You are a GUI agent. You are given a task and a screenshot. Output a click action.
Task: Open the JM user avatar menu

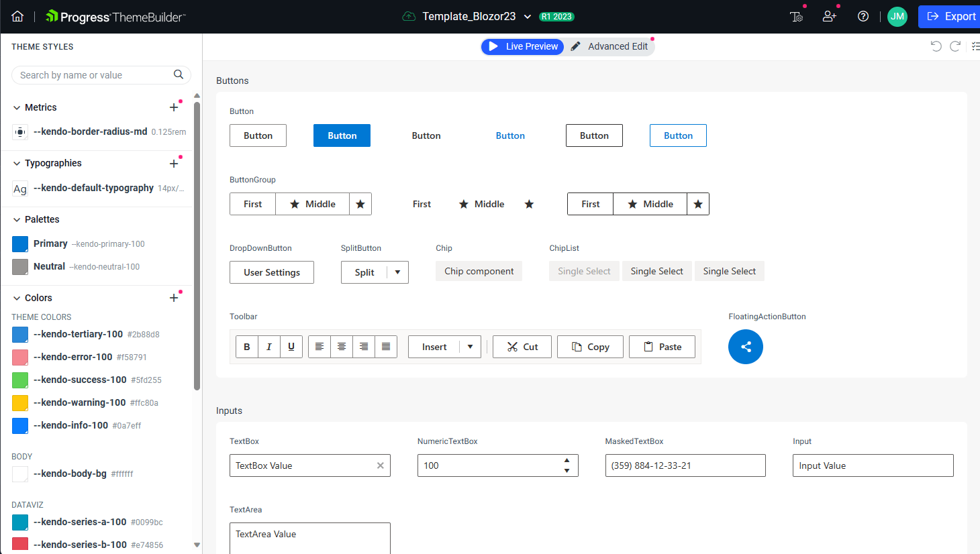[x=897, y=16]
